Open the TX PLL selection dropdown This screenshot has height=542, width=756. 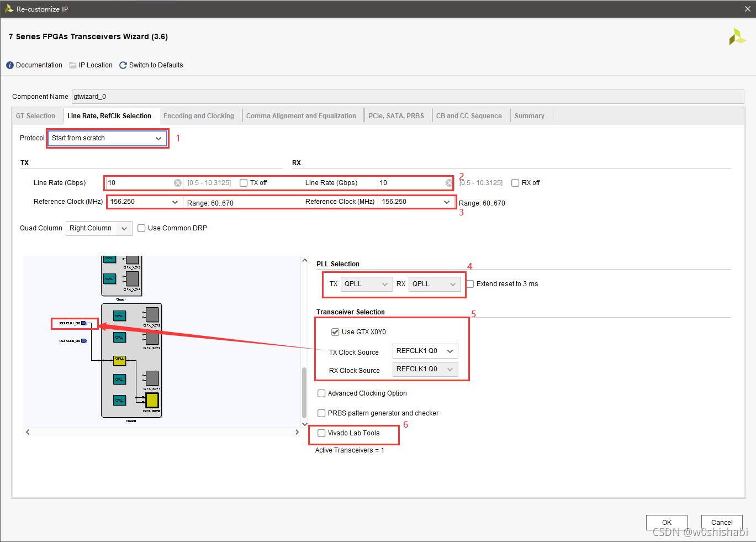[367, 284]
